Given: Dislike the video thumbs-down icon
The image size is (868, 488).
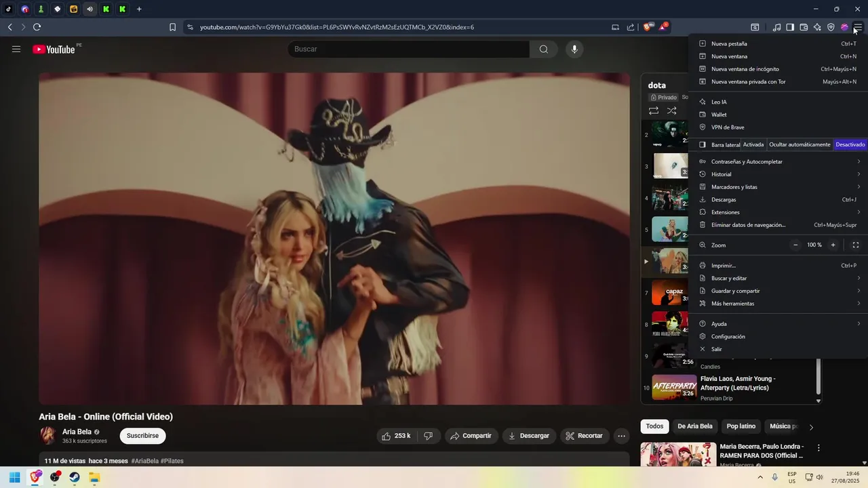Looking at the screenshot, I should coord(428,436).
